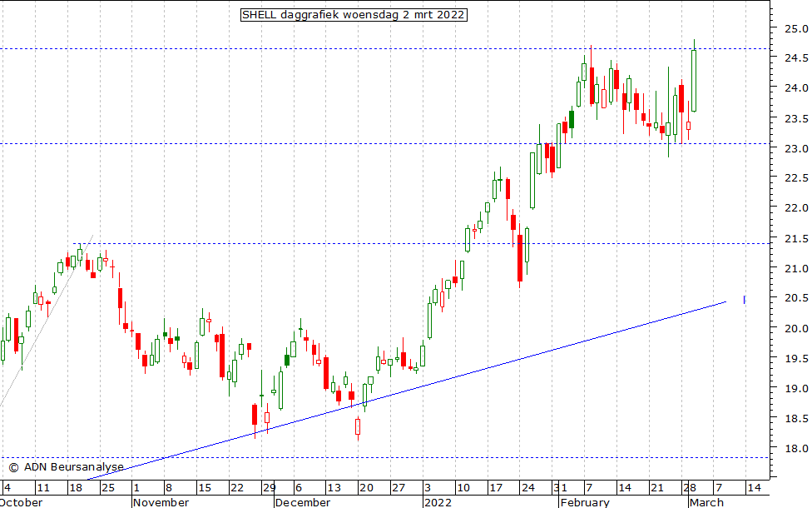Select the 20.5 price axis label
This screenshot has width=812, height=508.
pos(796,298)
